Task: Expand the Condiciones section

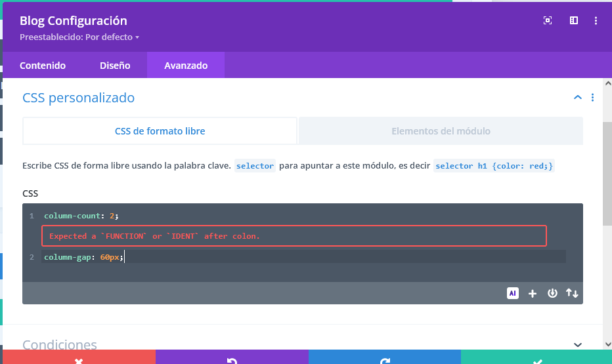Action: click(578, 344)
